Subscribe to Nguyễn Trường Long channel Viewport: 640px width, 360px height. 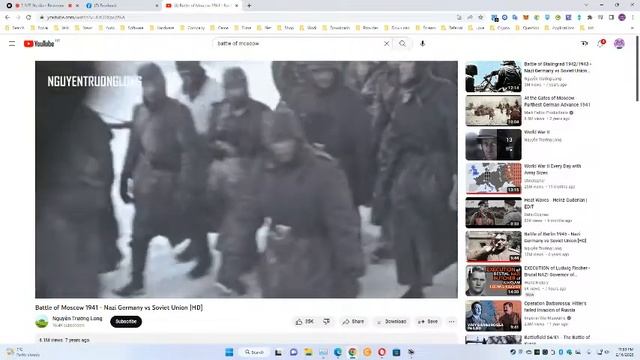point(126,322)
